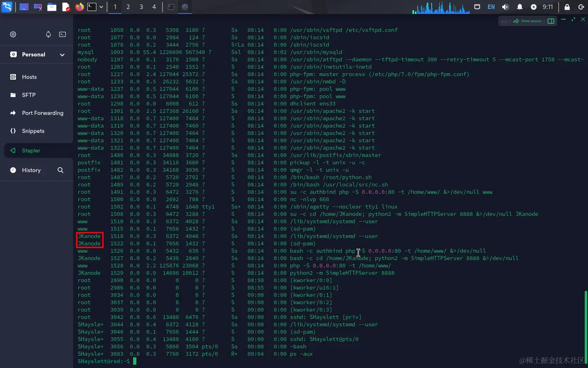Click the 'ps -aux' command text
The height and width of the screenshot is (368, 588).
301,354
